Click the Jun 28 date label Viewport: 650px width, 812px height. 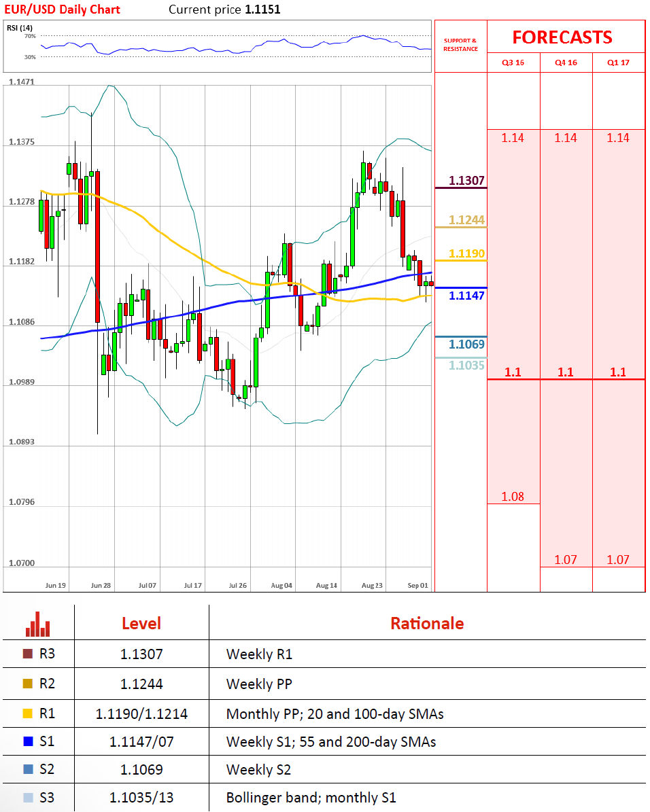point(101,586)
